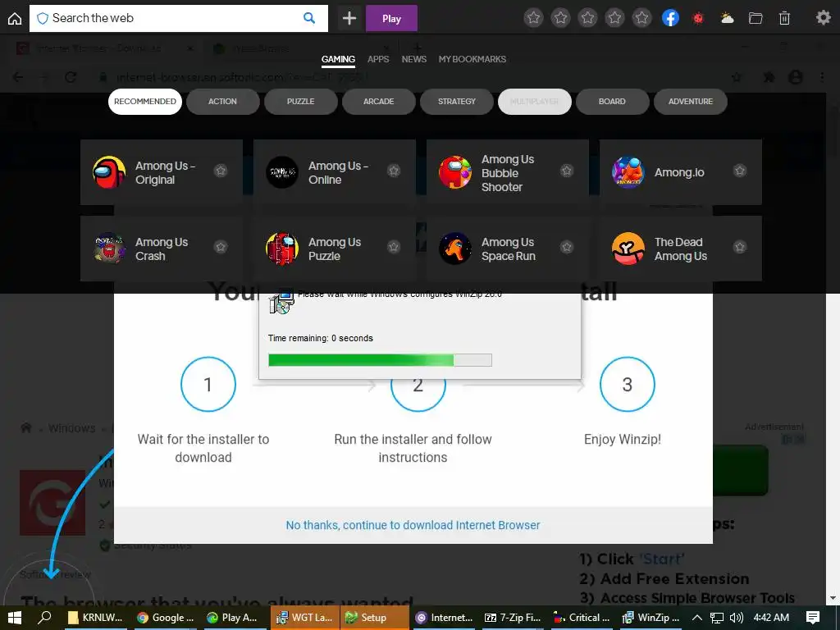Open the notification center icon

(813, 618)
